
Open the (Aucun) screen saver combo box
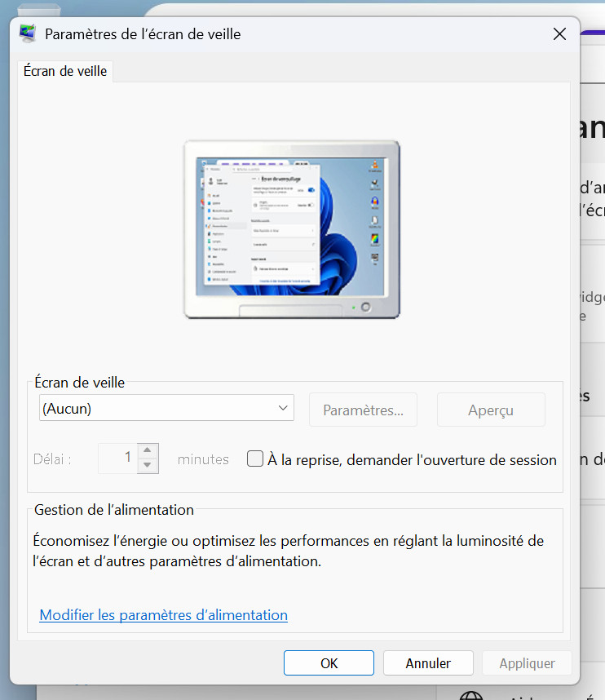tap(166, 408)
